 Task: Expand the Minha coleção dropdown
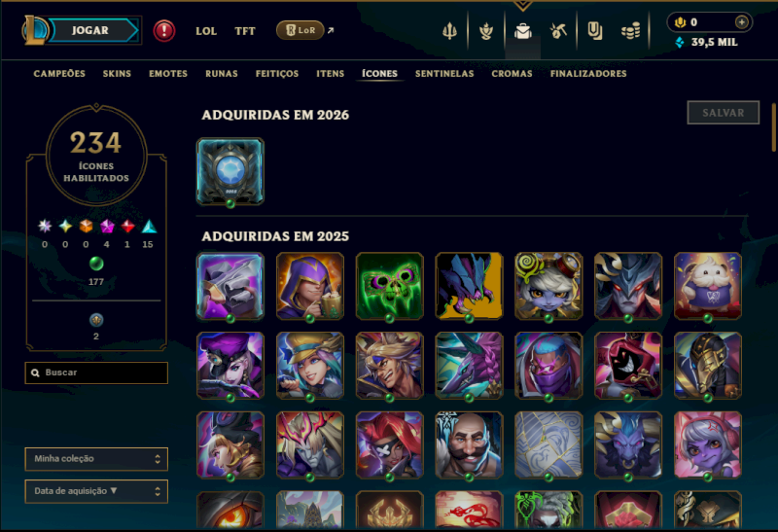point(96,458)
